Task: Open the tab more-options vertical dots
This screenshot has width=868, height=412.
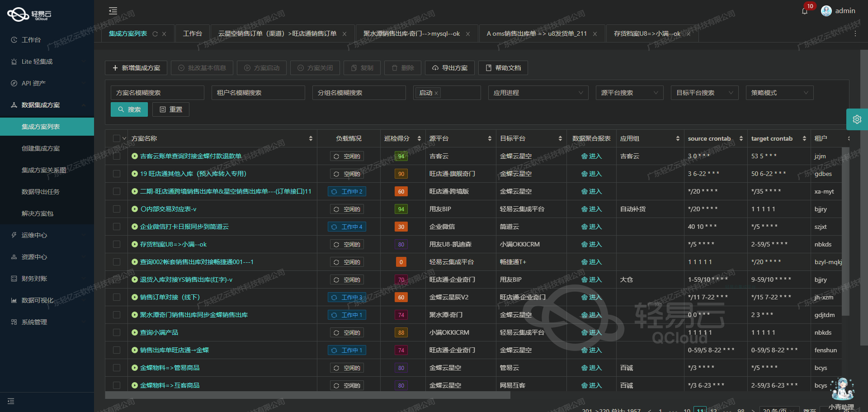Action: coord(855,34)
